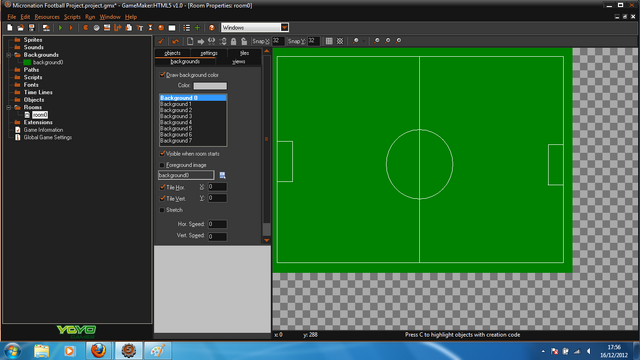Open background image picker next to background0 field
This screenshot has width=640, height=360.
click(222, 175)
